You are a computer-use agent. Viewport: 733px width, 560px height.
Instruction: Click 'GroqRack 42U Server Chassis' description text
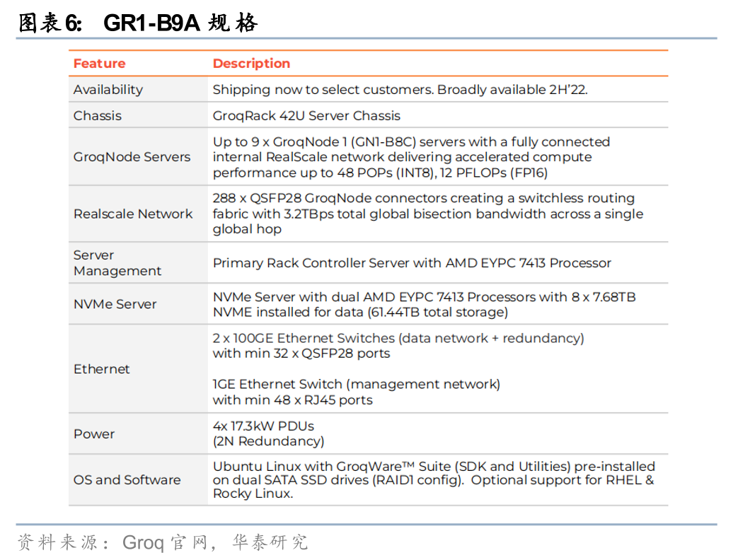click(306, 116)
